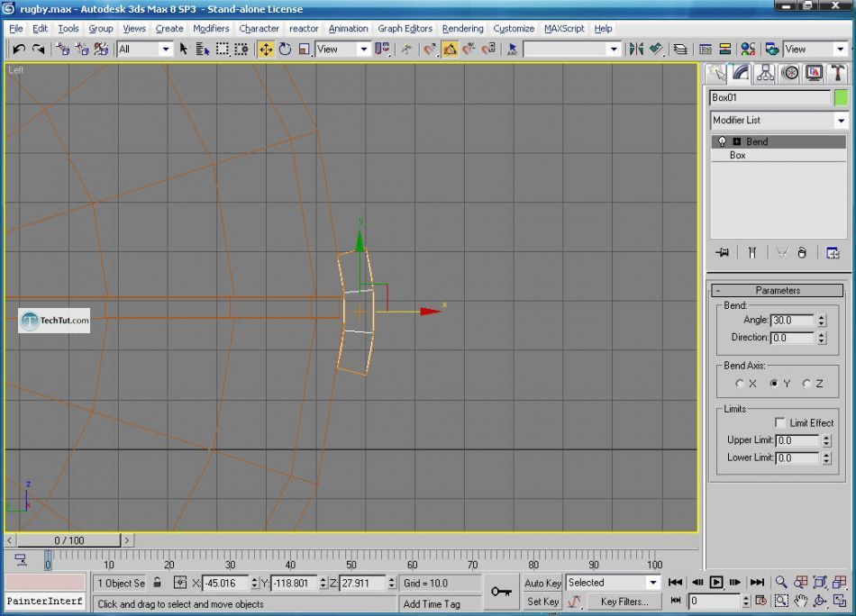Choose the Select and Rotate tool
The height and width of the screenshot is (616, 856).
(x=285, y=50)
